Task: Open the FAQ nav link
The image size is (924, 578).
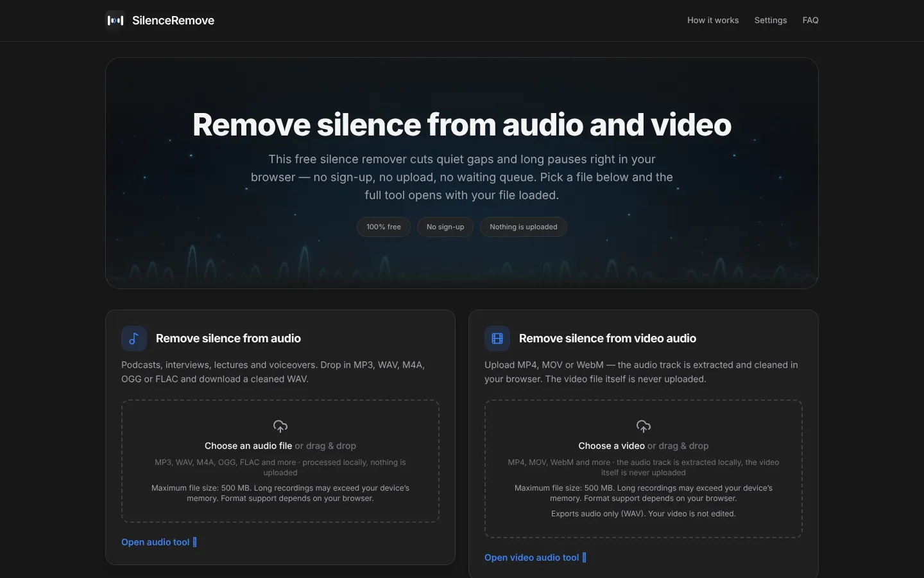Action: click(x=810, y=21)
